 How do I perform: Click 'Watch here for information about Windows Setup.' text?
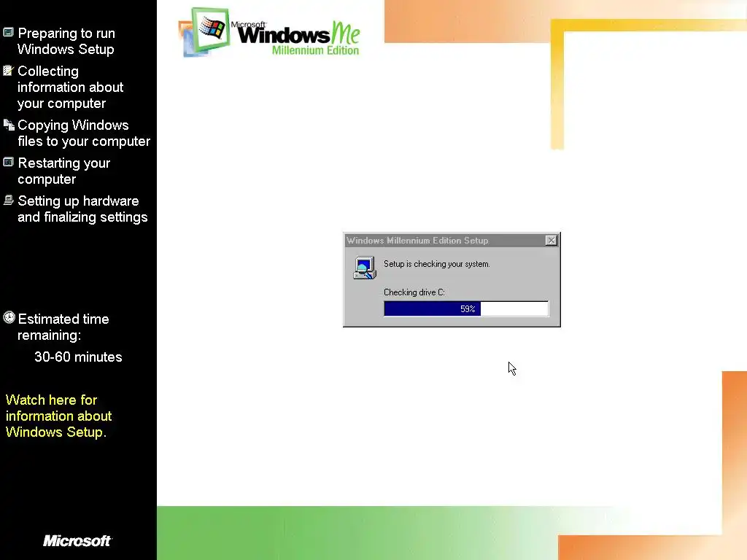pyautogui.click(x=58, y=416)
